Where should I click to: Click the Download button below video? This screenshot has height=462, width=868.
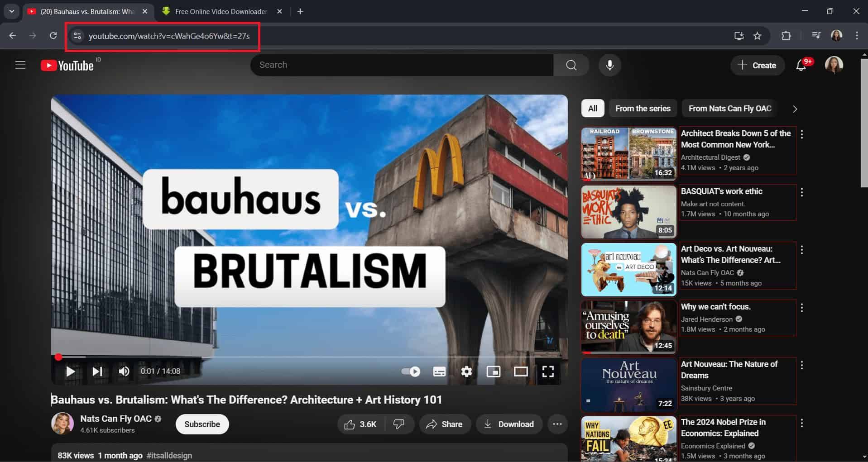pyautogui.click(x=509, y=424)
